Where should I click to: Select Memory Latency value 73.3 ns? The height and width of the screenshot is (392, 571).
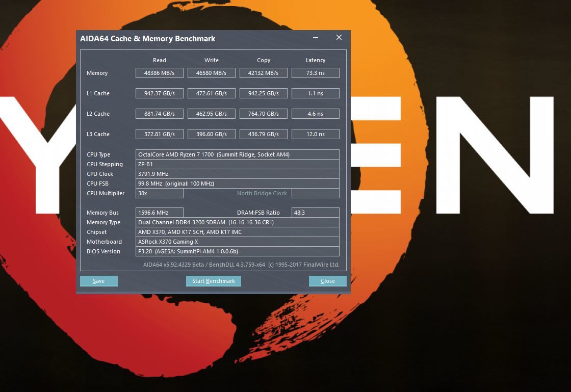(316, 73)
